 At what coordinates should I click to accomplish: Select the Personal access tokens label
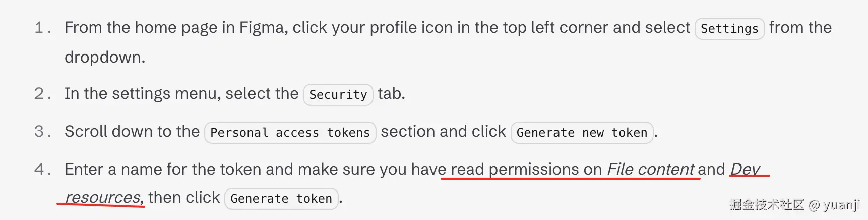coord(290,133)
